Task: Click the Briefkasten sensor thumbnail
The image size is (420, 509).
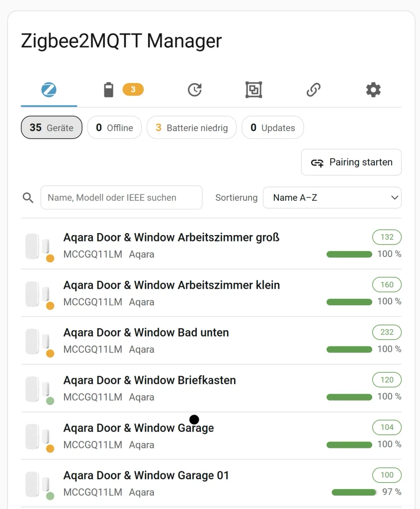Action: pyautogui.click(x=37, y=389)
